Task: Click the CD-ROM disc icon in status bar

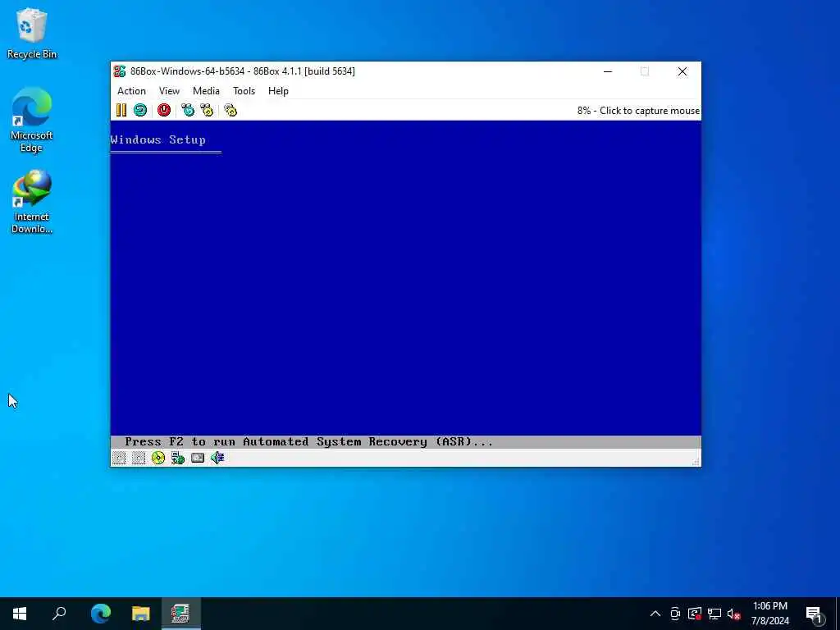Action: coord(158,458)
